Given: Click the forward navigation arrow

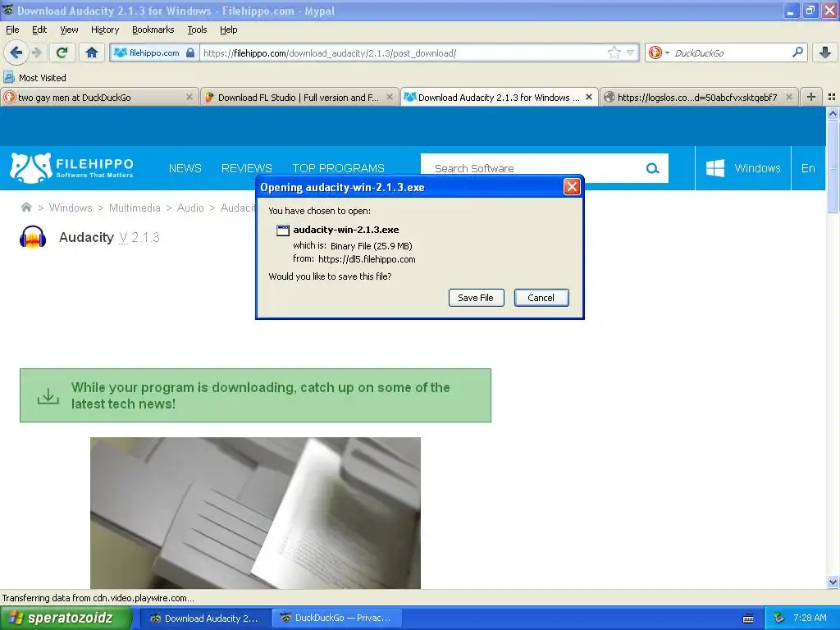Looking at the screenshot, I should [x=36, y=52].
